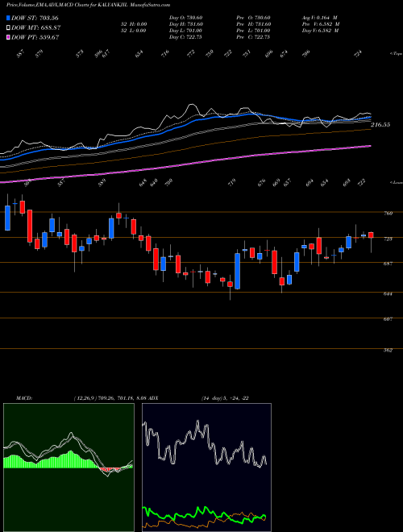Click the 'MACD:' heading label
This screenshot has width=403, height=532.
pos(23,398)
